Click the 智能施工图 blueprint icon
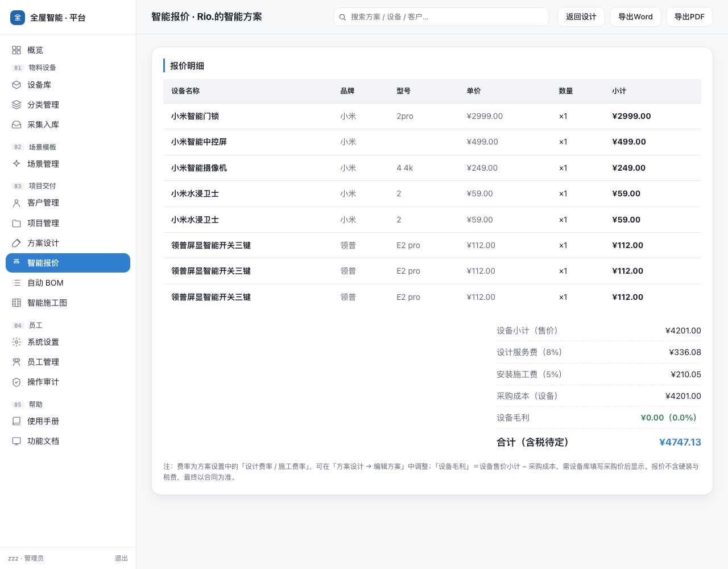 click(16, 303)
